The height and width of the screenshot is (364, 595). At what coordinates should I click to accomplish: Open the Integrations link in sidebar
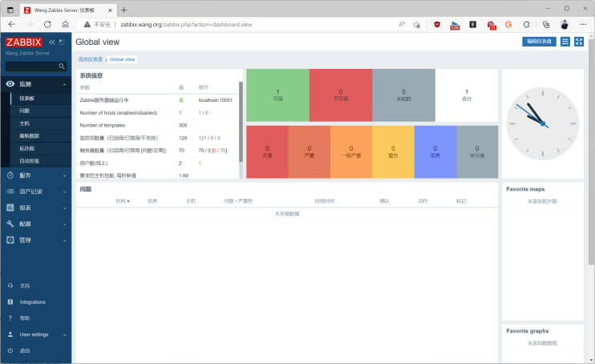tap(32, 302)
